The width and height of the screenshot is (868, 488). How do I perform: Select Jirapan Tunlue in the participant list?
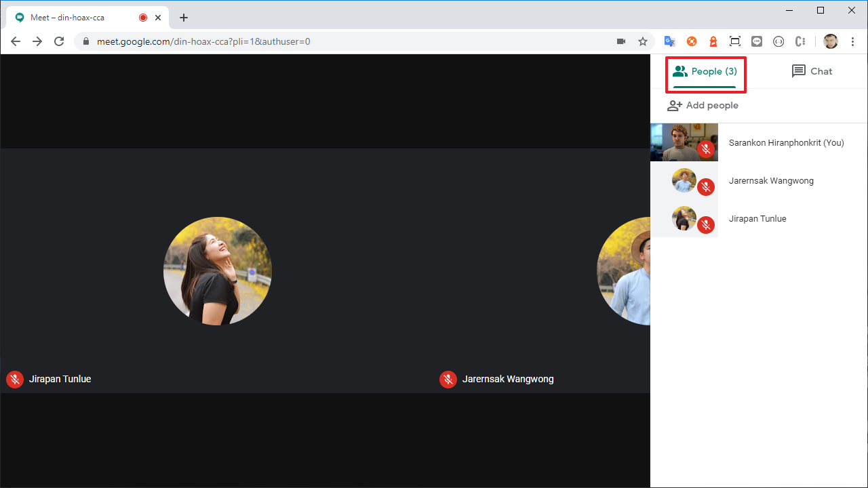[759, 218]
